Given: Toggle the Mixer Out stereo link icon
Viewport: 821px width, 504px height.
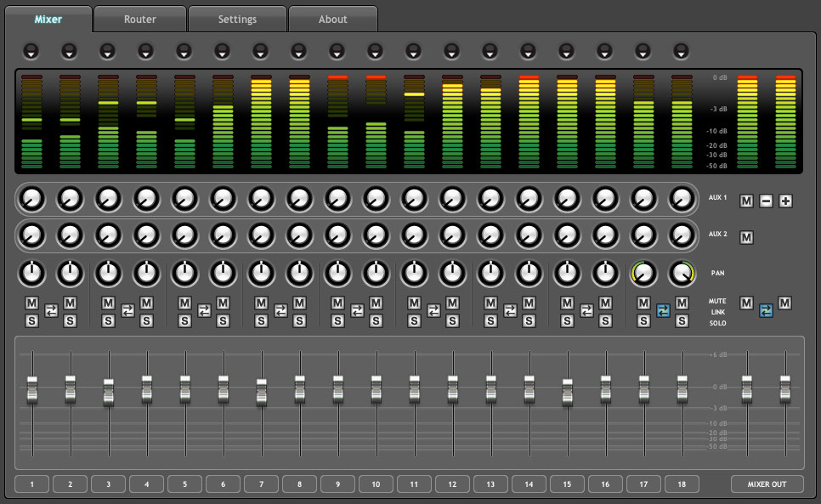Looking at the screenshot, I should coord(766,311).
